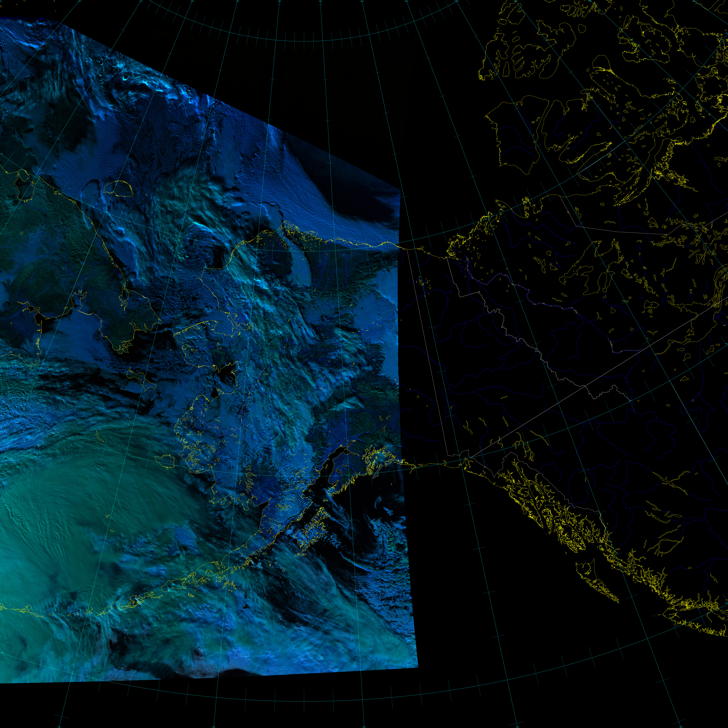Click the 160E longitude label at top
The width and height of the screenshot is (728, 728).
pos(79,1)
